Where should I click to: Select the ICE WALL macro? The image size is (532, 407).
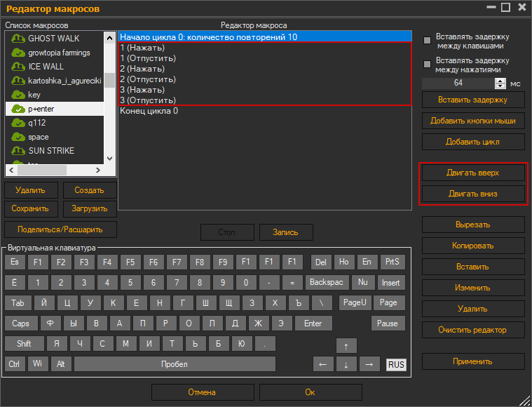click(46, 67)
